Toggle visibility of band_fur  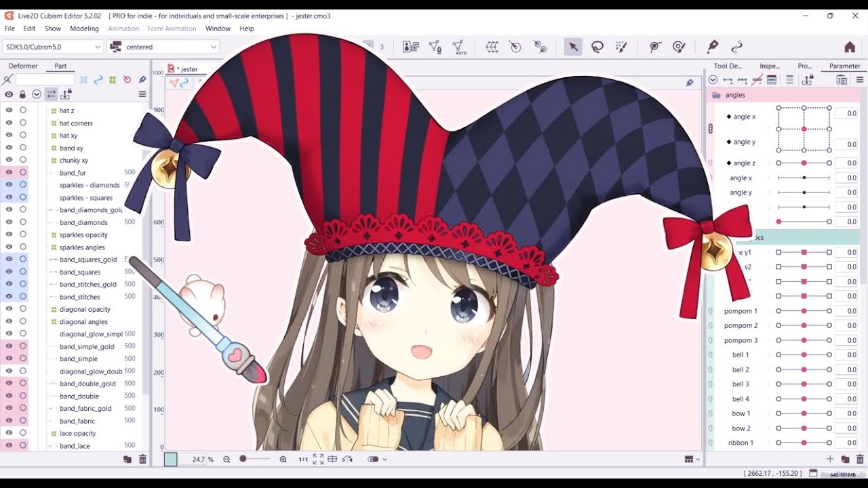click(9, 172)
